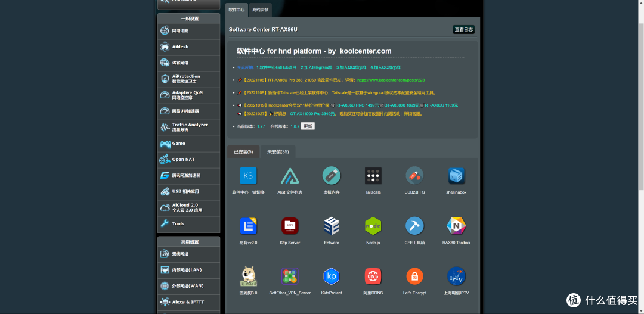
Task: Open the 易有云2.0 plugin icon
Action: [248, 226]
